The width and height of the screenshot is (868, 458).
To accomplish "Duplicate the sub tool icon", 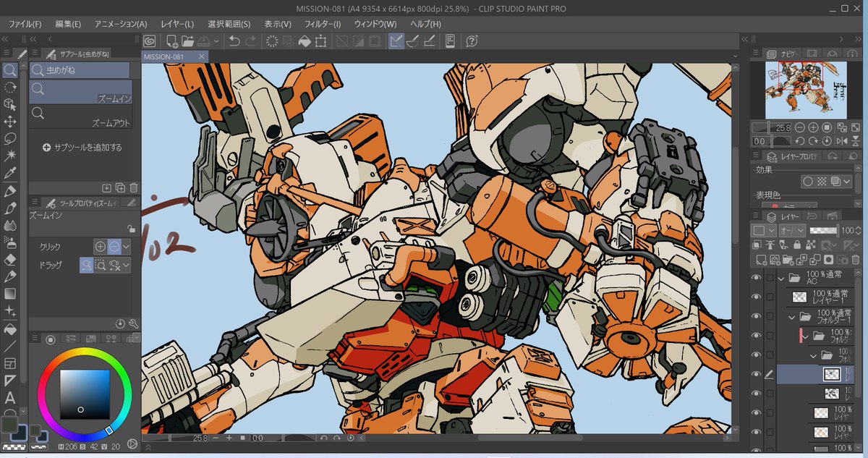I will coord(120,187).
